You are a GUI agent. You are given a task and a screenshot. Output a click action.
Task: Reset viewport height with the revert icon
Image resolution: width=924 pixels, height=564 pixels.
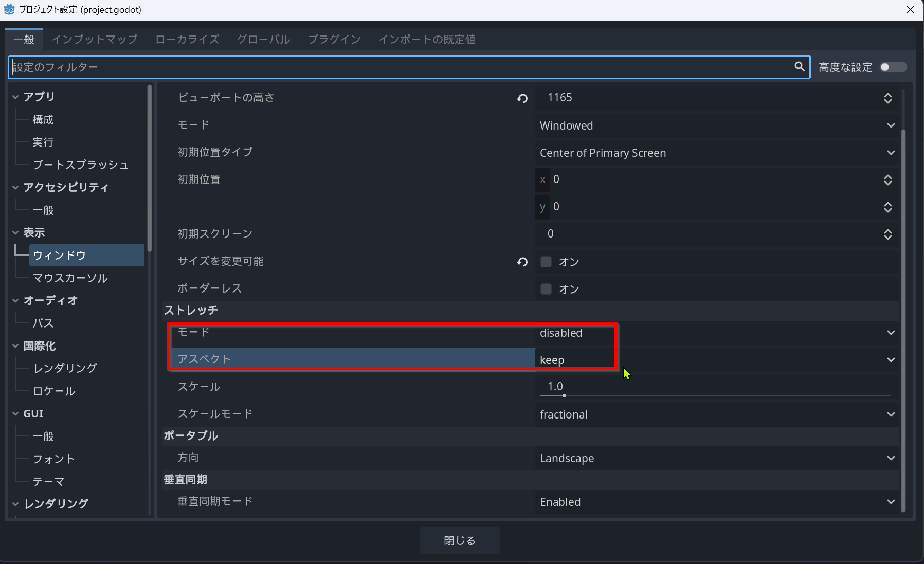[522, 98]
